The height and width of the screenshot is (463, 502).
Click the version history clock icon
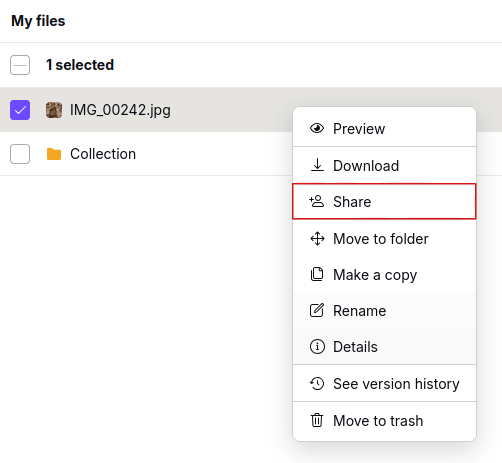(317, 383)
